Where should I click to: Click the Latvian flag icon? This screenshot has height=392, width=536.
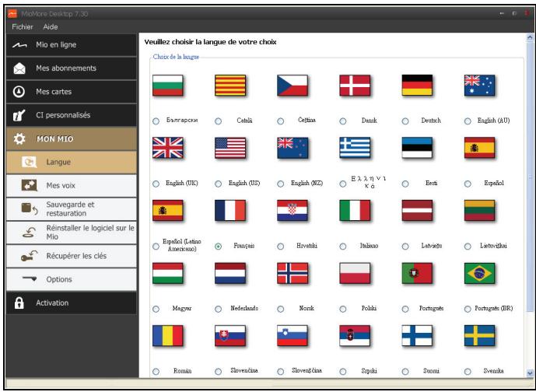417,210
